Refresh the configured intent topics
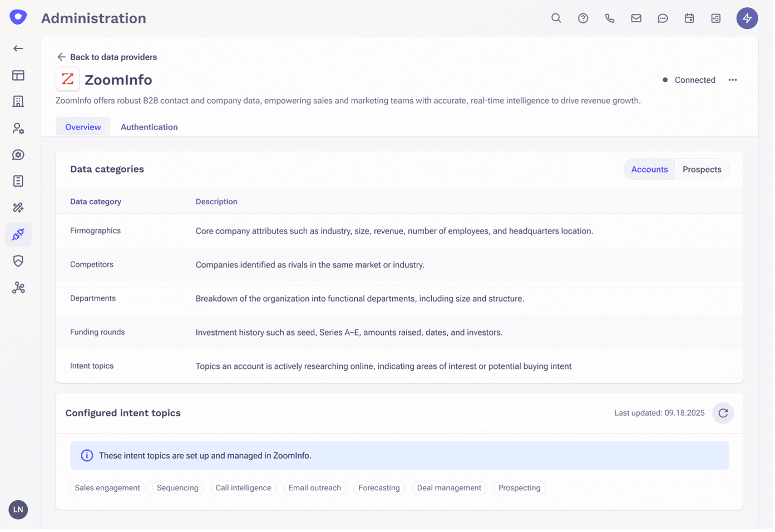 (723, 413)
